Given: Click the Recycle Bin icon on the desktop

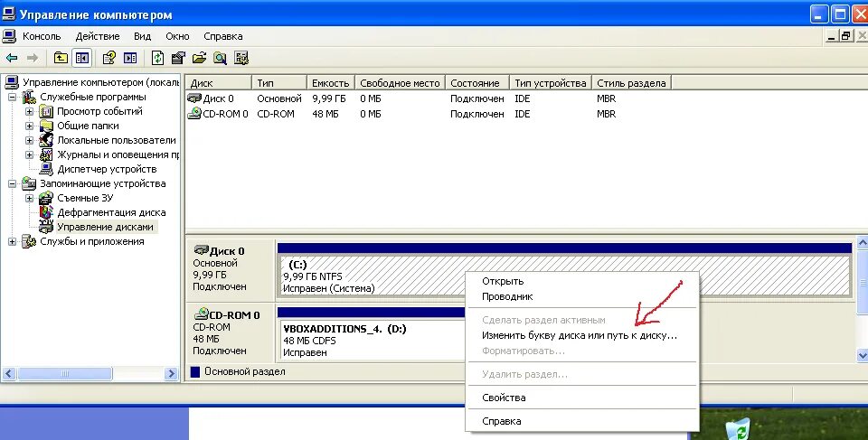Looking at the screenshot, I should pyautogui.click(x=738, y=429).
